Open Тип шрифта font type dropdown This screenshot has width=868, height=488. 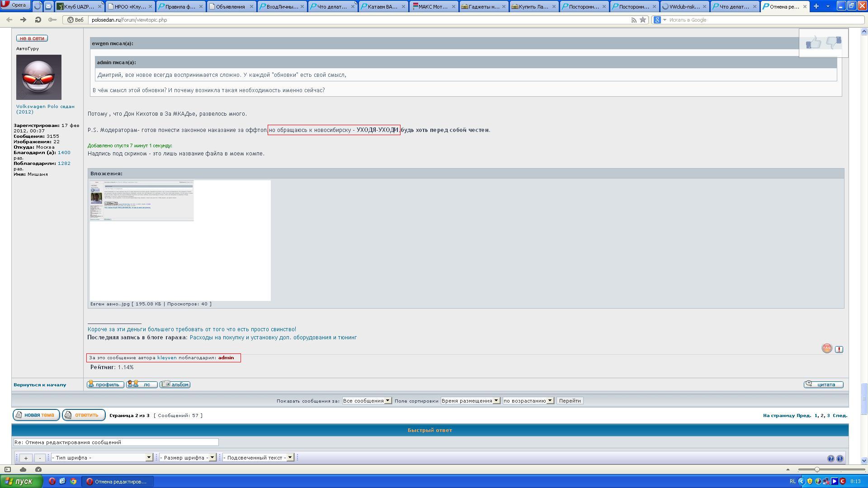click(x=102, y=458)
